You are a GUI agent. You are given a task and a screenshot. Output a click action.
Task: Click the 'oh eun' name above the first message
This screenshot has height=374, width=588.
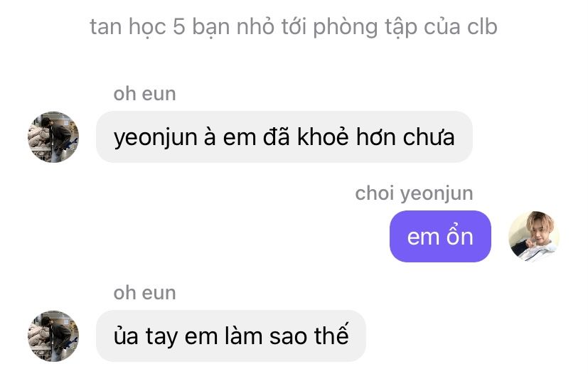[x=145, y=93]
